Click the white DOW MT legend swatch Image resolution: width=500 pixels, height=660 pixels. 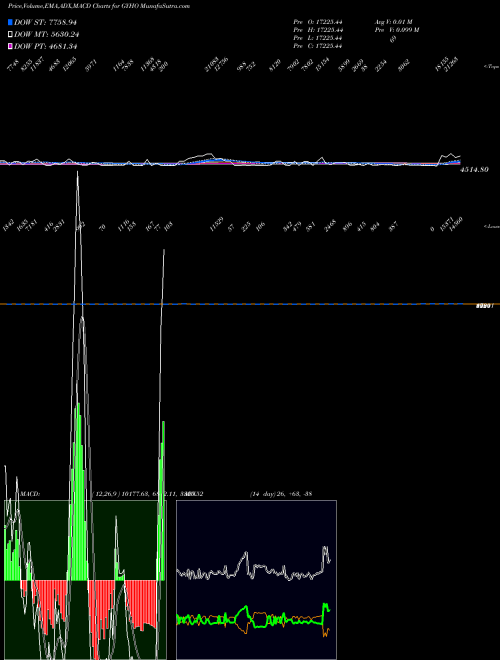click(x=10, y=34)
